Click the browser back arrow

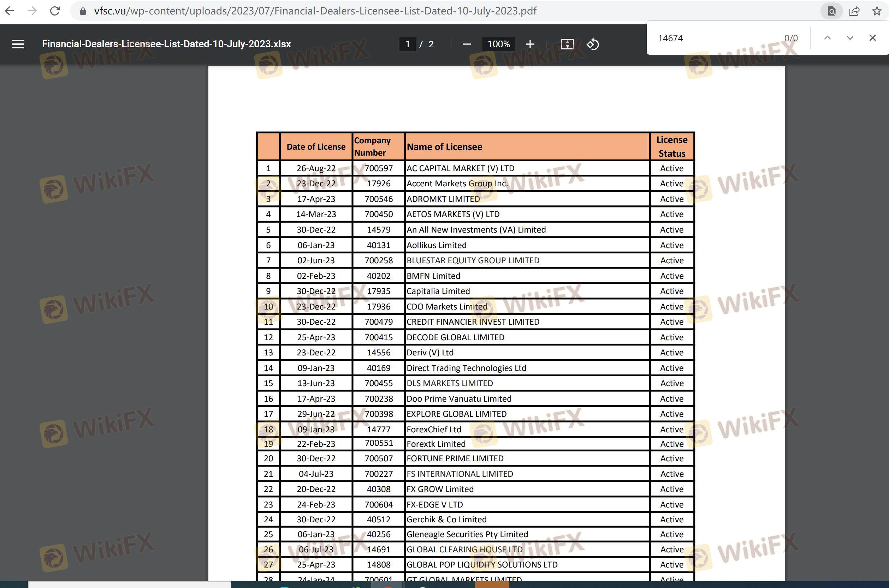[x=10, y=11]
